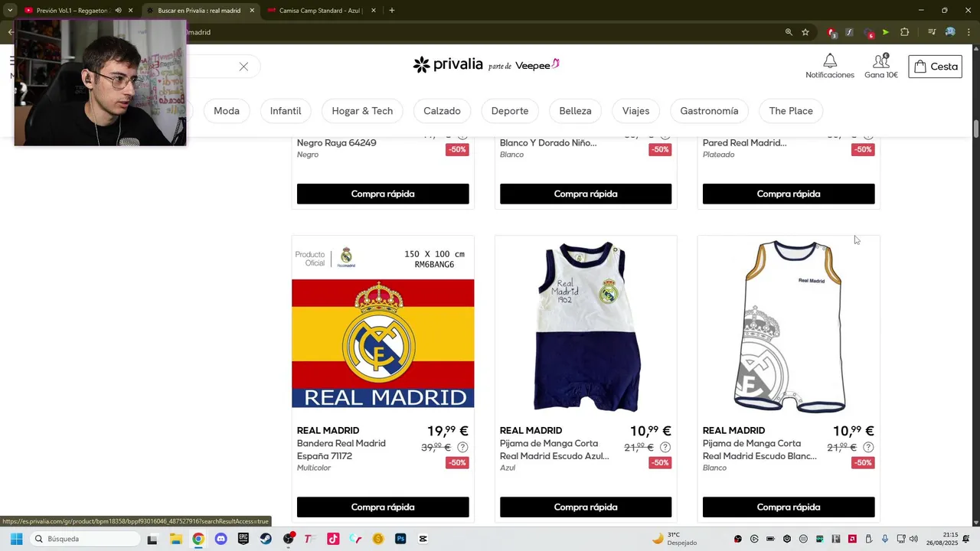Launch Steam from the taskbar
The image size is (980, 551).
pos(266,539)
